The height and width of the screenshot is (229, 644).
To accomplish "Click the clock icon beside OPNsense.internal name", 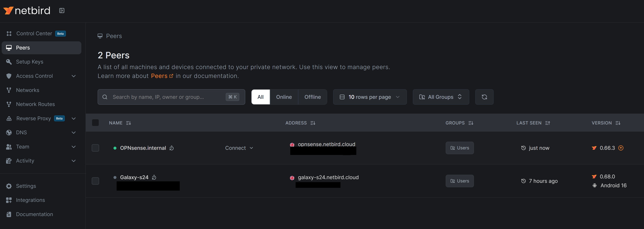I will coord(171,148).
